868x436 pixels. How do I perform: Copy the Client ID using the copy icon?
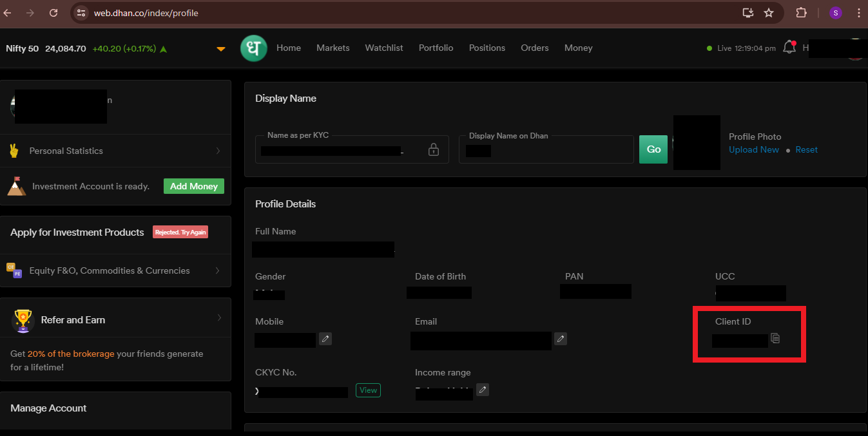coord(775,337)
